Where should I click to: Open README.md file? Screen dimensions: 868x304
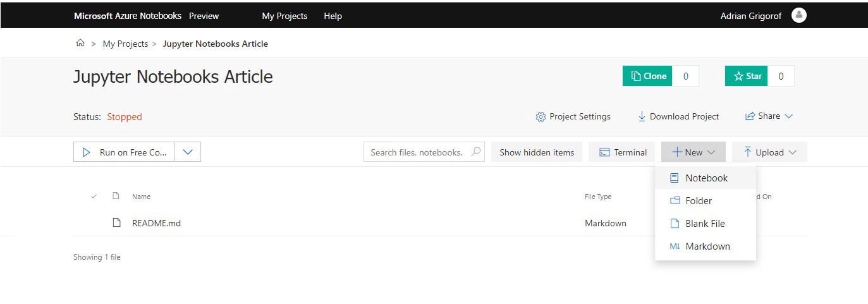tap(156, 223)
